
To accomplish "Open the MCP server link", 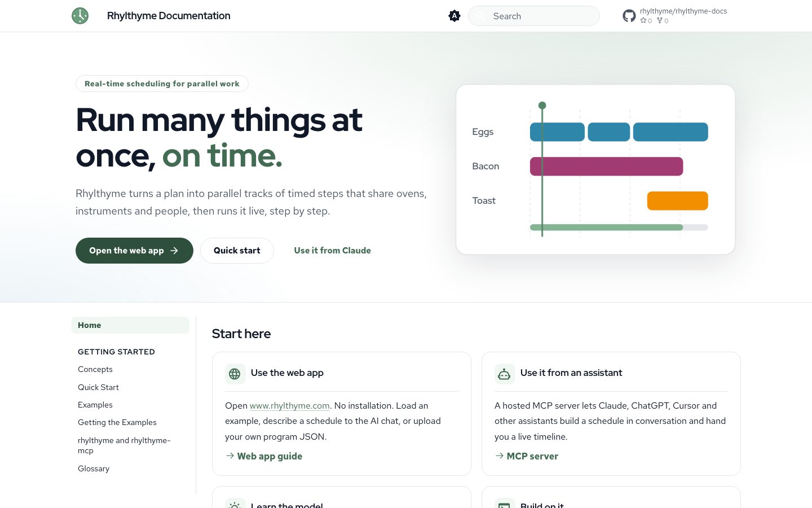I will coord(532,456).
